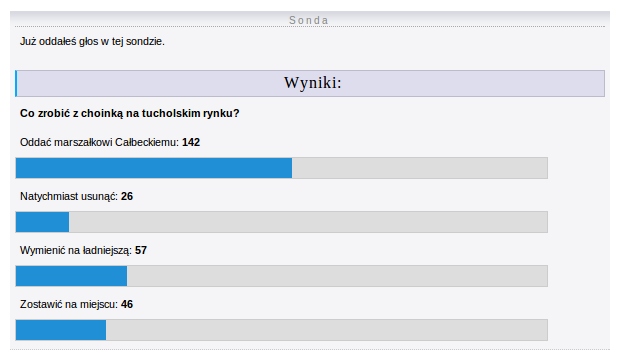Click the poll question about choinka
This screenshot has height=364, width=620.
pyautogui.click(x=130, y=113)
